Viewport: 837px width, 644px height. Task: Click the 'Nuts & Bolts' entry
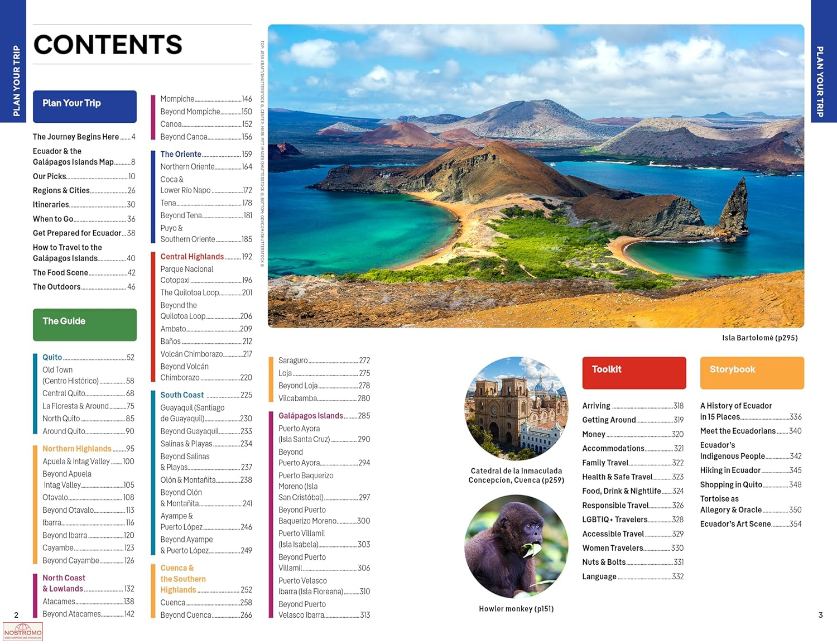633,563
